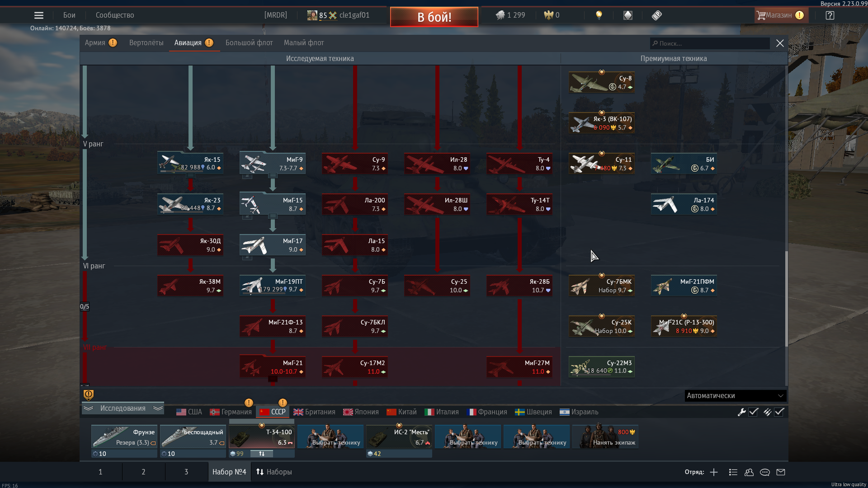Open the ticket items icon
Image resolution: width=868 pixels, height=488 pixels.
tap(657, 15)
